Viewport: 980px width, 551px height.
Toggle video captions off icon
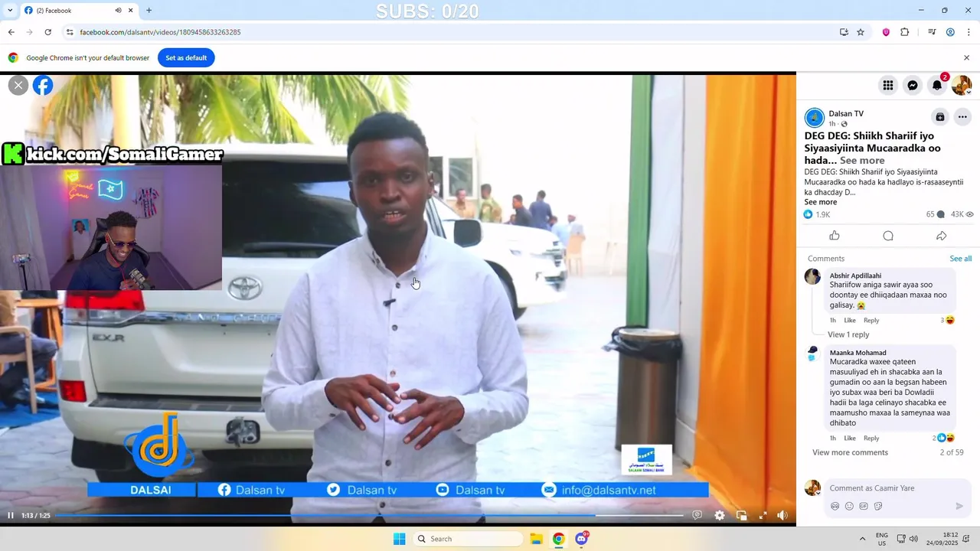[x=697, y=516]
